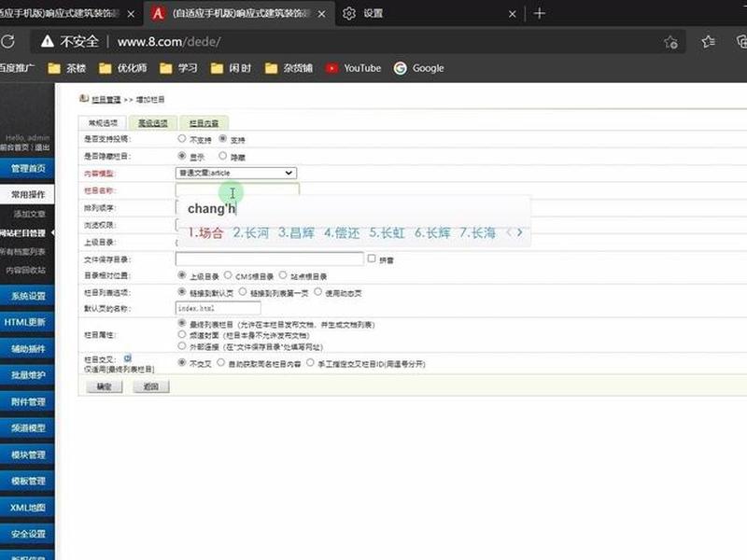Open the 常规选项 form tab
This screenshot has height=560, width=747.
coord(103,123)
